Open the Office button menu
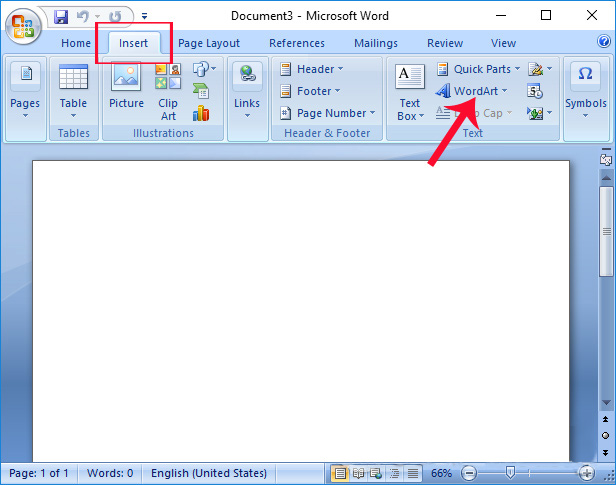616x485 pixels. pos(23,26)
